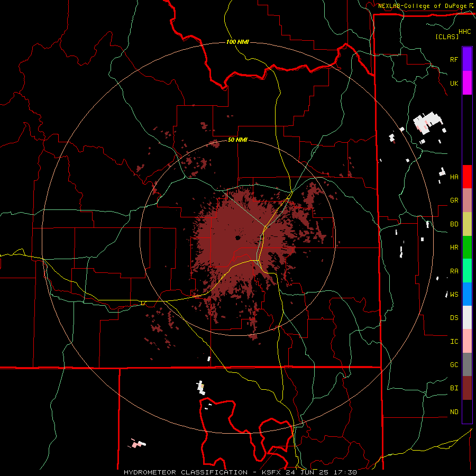
Task: Click the HA red legend color block
Action: (467, 177)
